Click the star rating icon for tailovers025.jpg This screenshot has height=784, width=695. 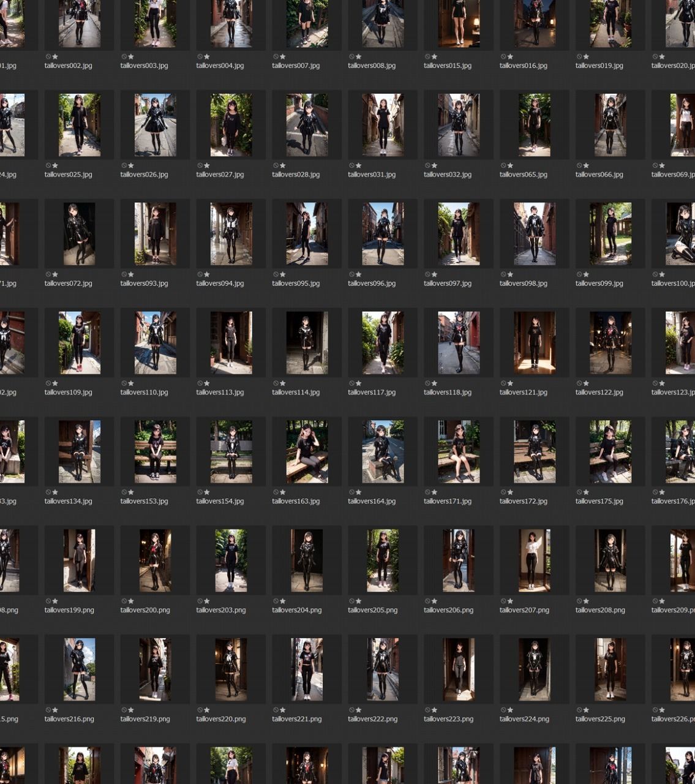pyautogui.click(x=55, y=165)
